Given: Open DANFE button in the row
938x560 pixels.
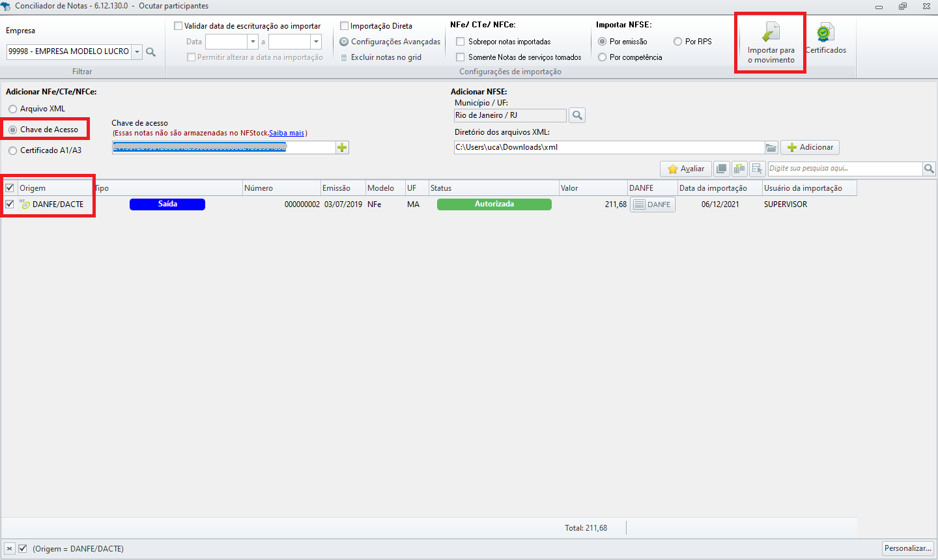Looking at the screenshot, I should pyautogui.click(x=653, y=204).
